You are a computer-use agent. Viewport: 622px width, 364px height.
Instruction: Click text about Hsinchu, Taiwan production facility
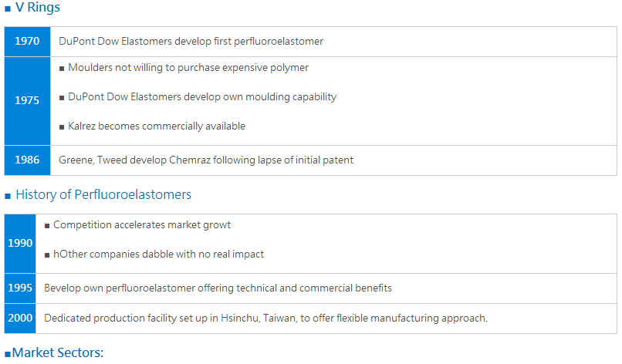265,318
